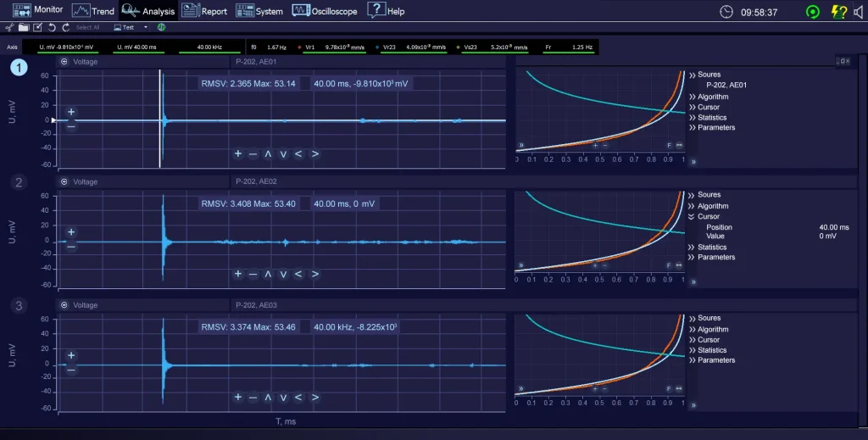Select the Analysis tab
Viewport: 868px width, 440px height.
[x=147, y=10]
